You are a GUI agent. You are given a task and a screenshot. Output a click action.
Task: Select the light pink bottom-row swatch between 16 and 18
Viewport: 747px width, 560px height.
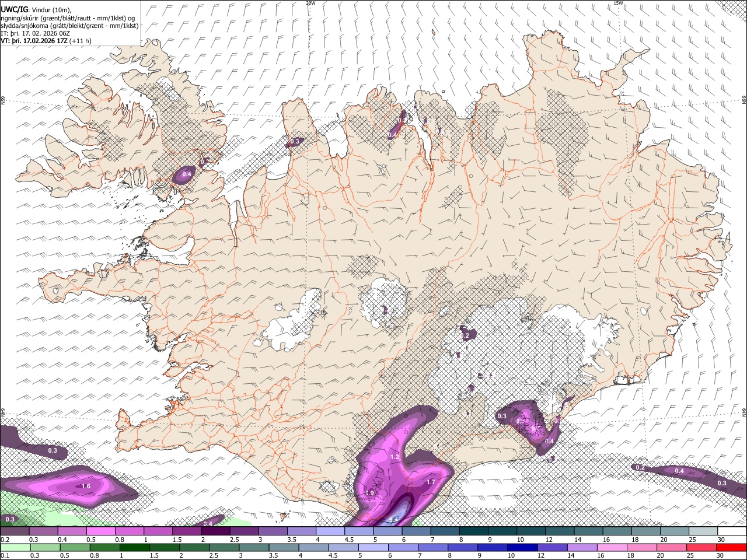coord(612,547)
